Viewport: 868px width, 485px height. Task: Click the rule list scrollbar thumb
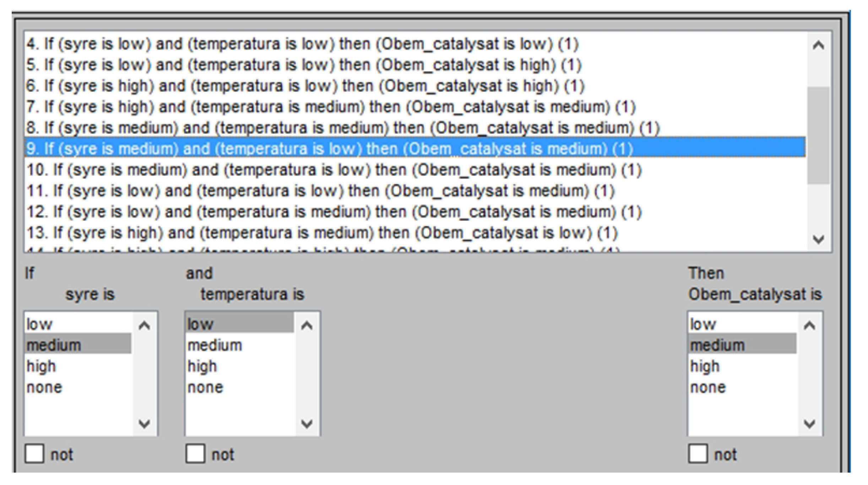[818, 135]
